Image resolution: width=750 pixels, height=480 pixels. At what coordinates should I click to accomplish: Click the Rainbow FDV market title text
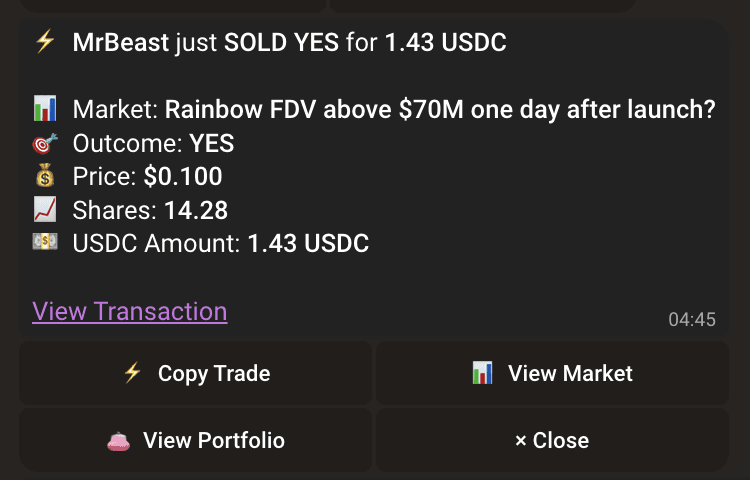[x=440, y=109]
